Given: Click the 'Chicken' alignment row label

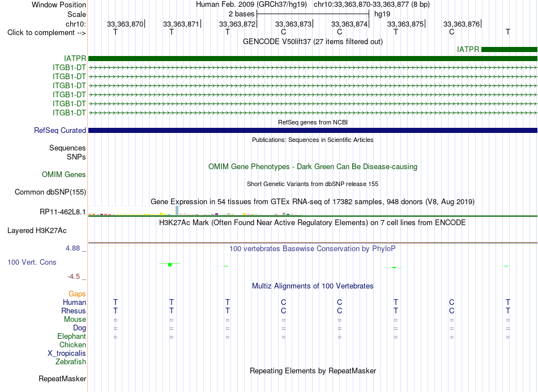Looking at the screenshot, I should click(x=72, y=344).
